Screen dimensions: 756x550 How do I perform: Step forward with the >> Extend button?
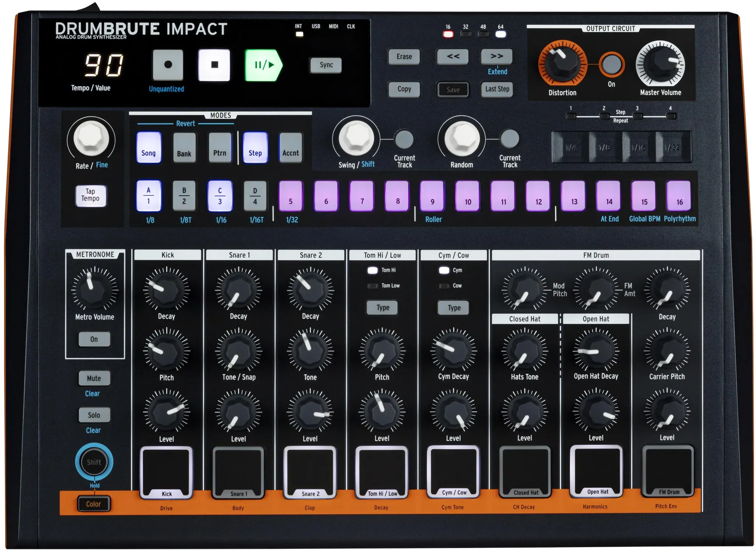[497, 56]
